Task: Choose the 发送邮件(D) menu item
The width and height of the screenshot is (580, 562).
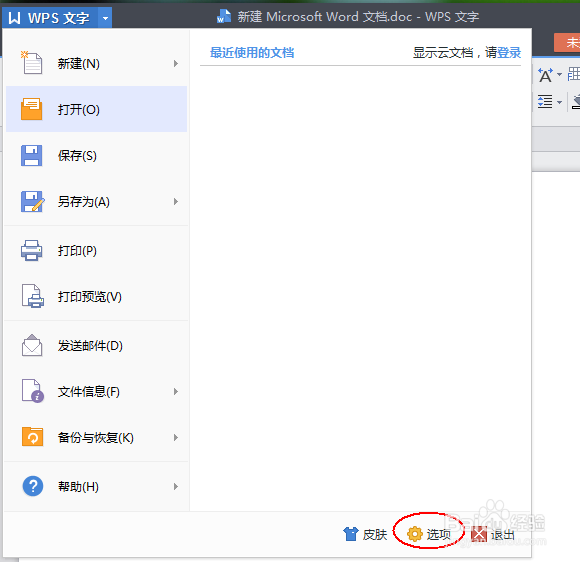Action: click(x=96, y=346)
